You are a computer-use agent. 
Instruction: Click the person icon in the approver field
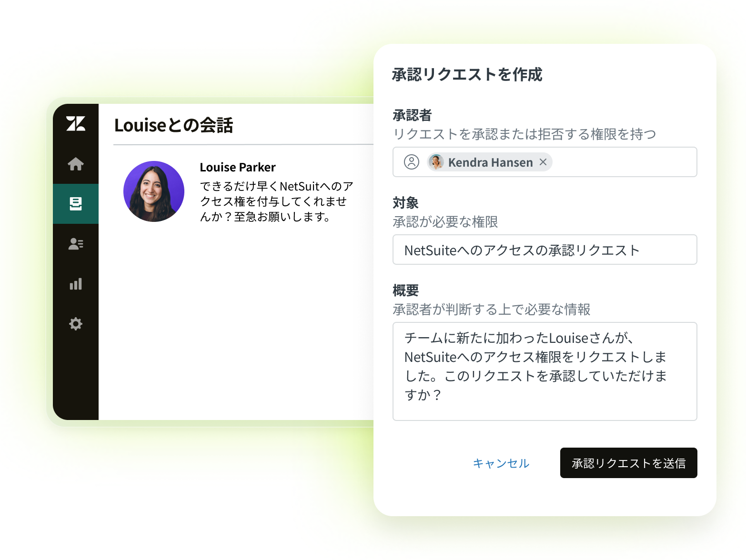(x=412, y=162)
